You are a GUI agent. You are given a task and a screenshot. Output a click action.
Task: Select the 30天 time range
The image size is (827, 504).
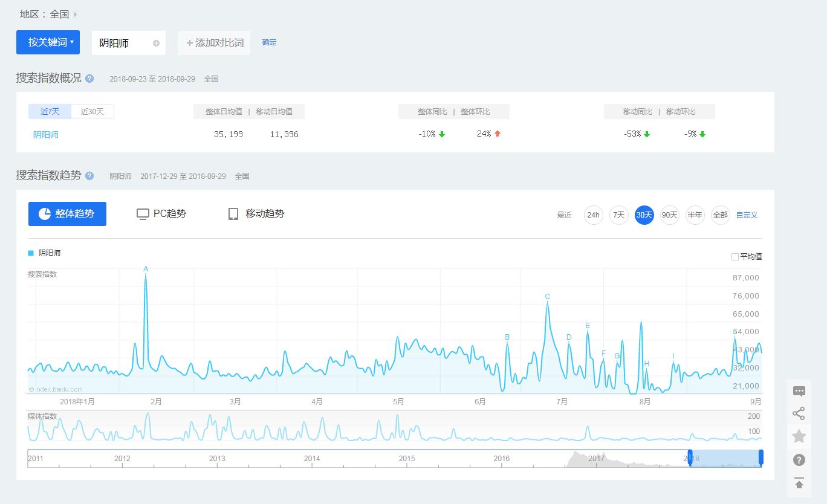click(x=644, y=215)
